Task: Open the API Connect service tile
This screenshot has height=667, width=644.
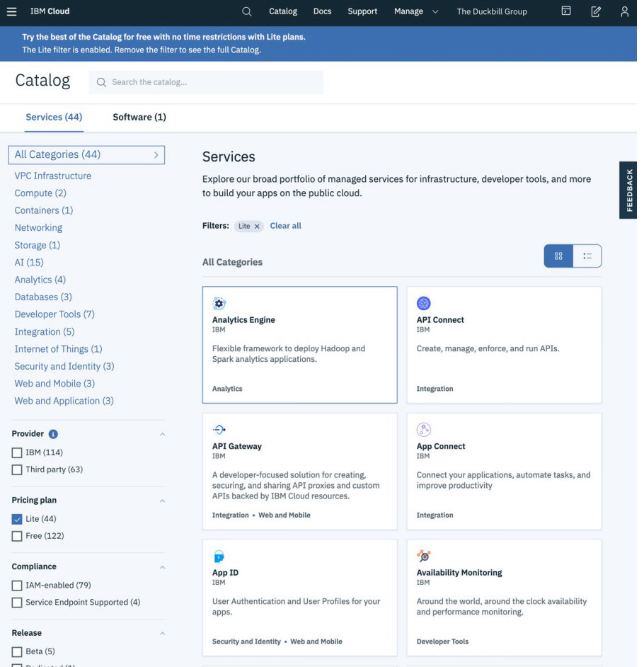Action: (504, 345)
